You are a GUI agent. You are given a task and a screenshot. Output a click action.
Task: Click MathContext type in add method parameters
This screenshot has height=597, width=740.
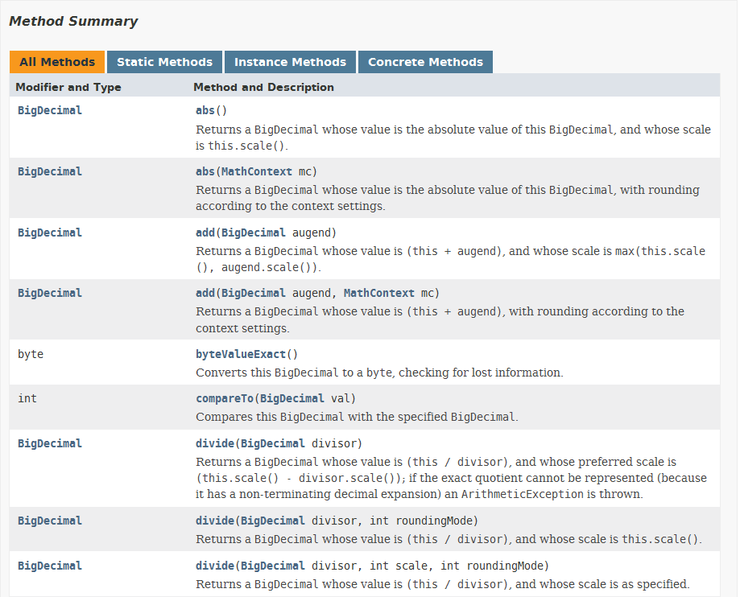coord(378,294)
